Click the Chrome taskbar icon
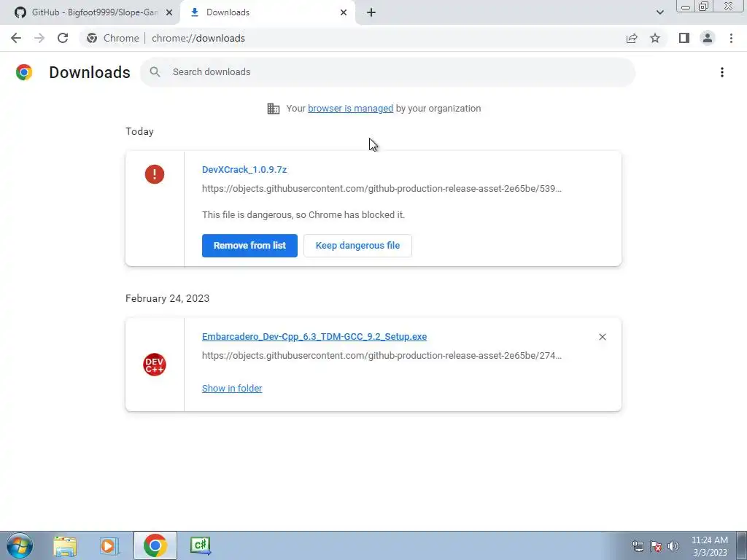 coord(155,545)
